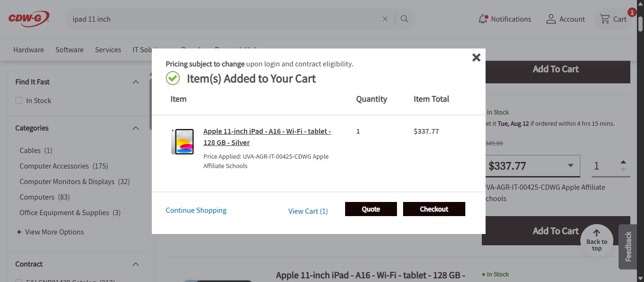The width and height of the screenshot is (644, 282).
Task: Click the search magnifier icon
Action: coord(404,19)
